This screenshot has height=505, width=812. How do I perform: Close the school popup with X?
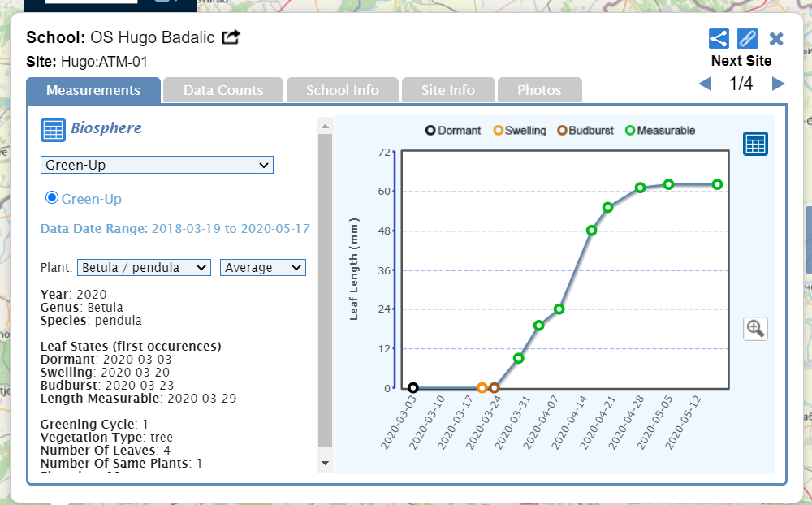[x=776, y=39]
